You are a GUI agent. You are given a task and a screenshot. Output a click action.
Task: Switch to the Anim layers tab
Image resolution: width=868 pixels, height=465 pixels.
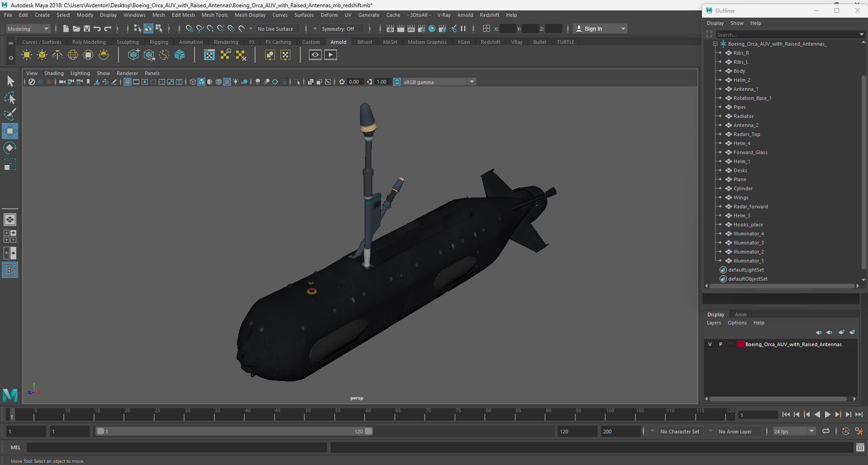coord(740,315)
